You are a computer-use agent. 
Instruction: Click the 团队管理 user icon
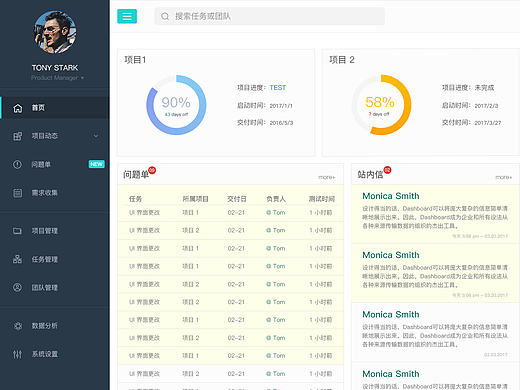(x=17, y=287)
